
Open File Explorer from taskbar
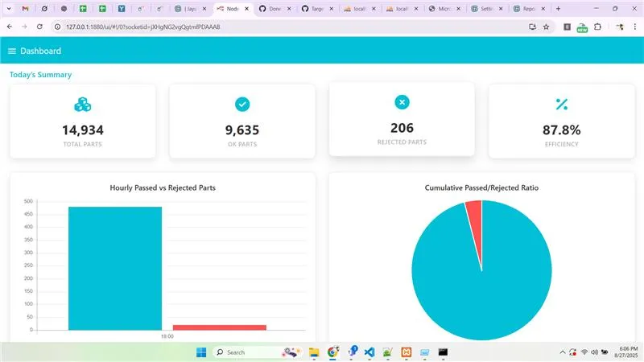tap(314, 352)
